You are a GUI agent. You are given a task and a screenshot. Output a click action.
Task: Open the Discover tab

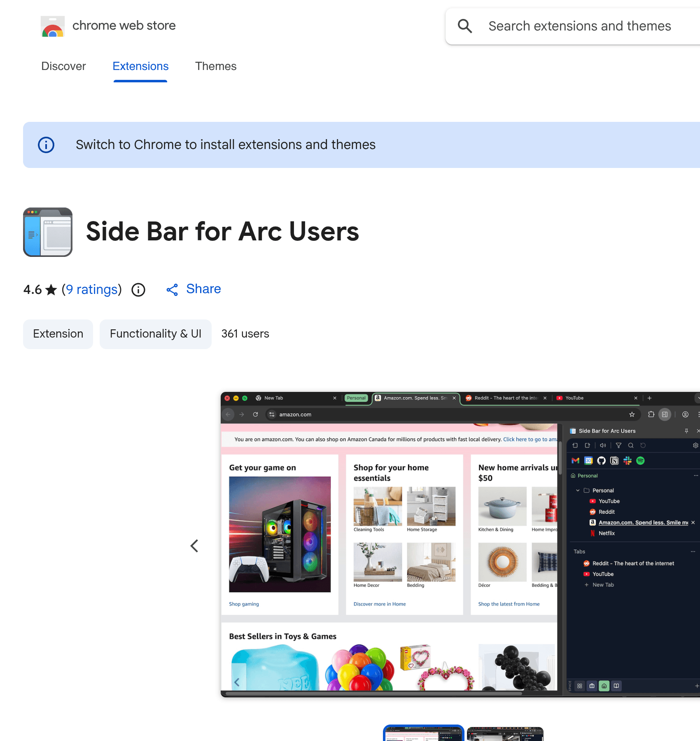coord(63,66)
